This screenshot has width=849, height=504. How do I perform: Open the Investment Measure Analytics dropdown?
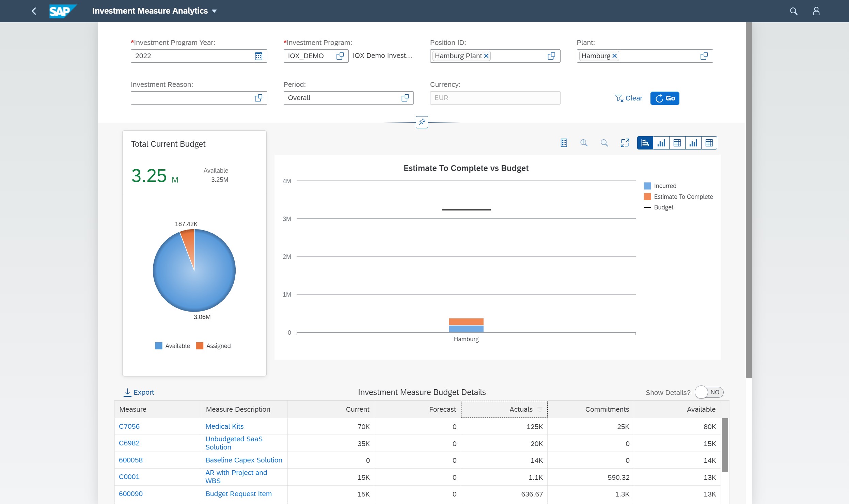214,11
